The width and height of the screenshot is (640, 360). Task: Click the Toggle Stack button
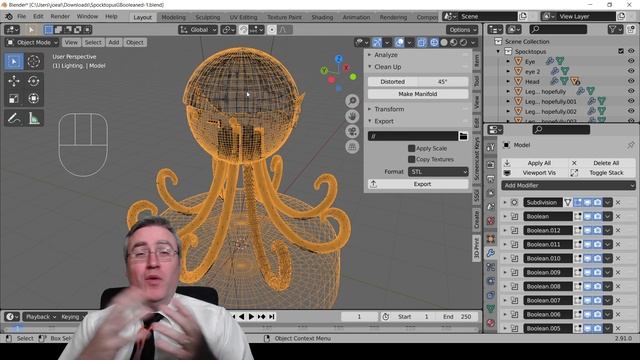click(601, 173)
